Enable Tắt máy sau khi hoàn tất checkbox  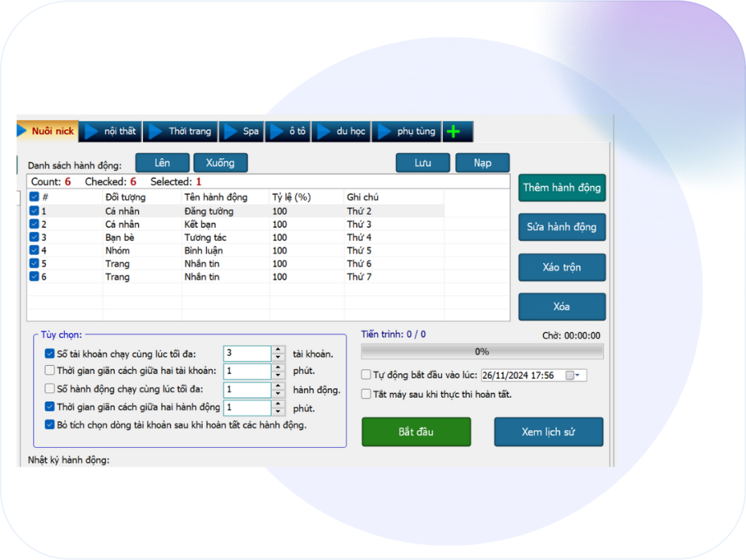click(x=367, y=394)
